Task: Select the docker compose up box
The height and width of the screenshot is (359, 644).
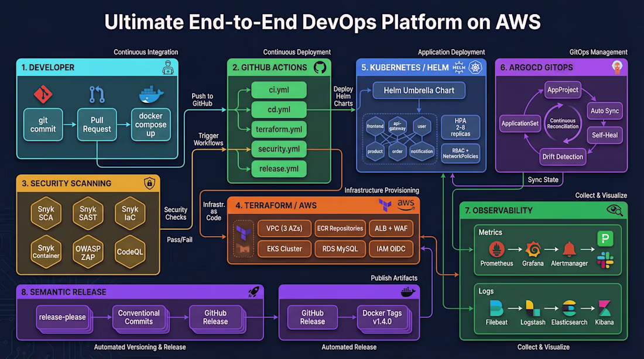Action: click(150, 125)
